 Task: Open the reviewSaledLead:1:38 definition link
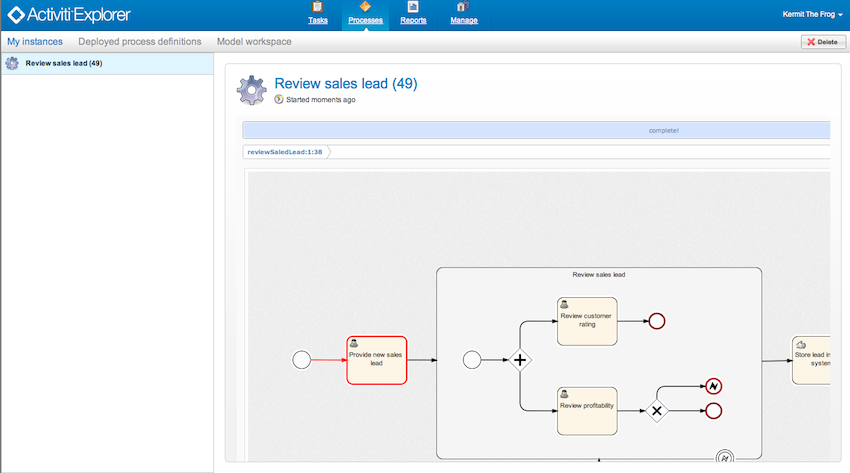285,152
